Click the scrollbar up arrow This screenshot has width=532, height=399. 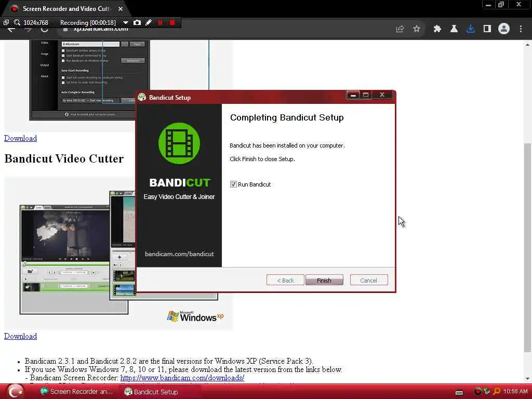tap(527, 44)
